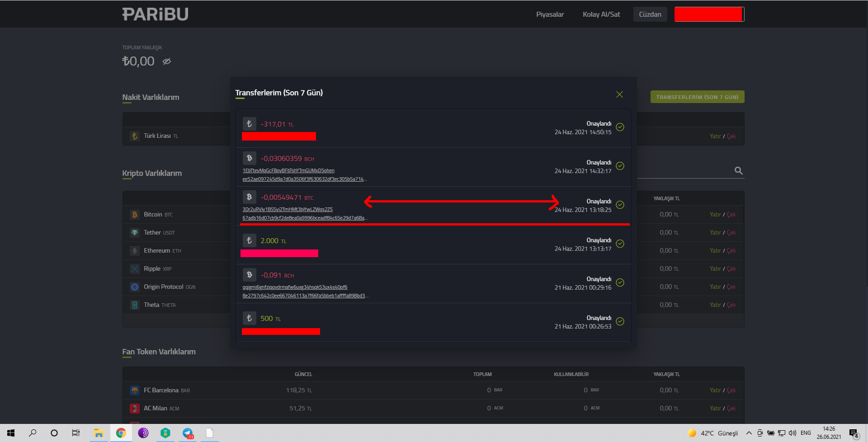Click the BCH -0,03060359 transfer coin icon
The height and width of the screenshot is (442, 868).
click(249, 158)
